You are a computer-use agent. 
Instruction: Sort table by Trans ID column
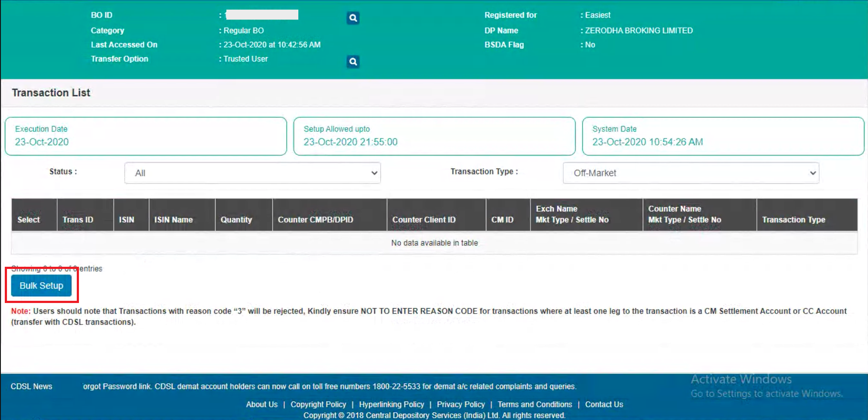point(78,220)
